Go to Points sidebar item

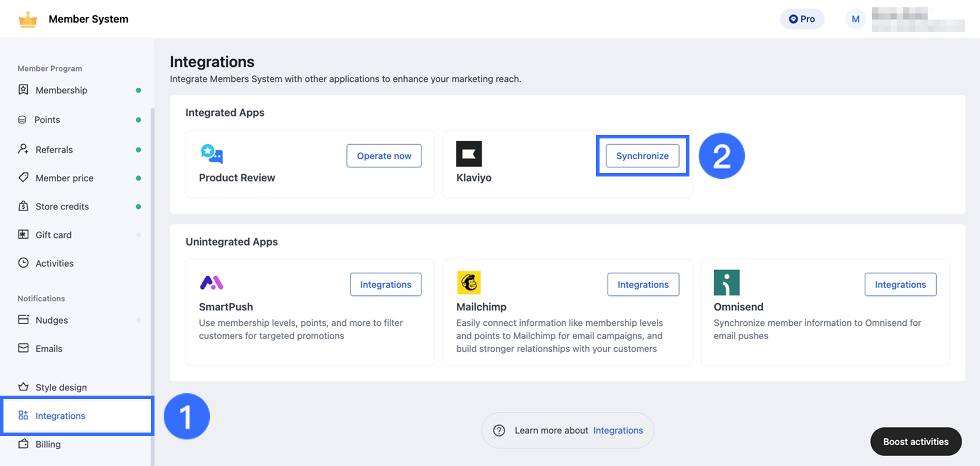coord(47,119)
